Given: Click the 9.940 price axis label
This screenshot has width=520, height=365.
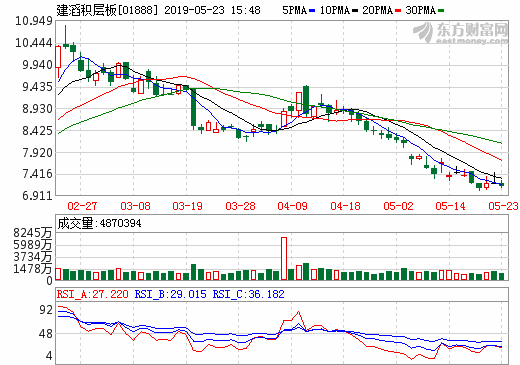Looking at the screenshot, I should tap(37, 65).
